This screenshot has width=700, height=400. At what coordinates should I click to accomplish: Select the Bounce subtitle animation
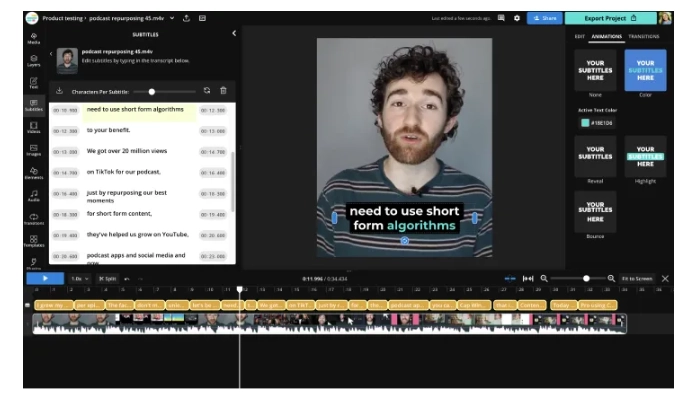(x=595, y=212)
